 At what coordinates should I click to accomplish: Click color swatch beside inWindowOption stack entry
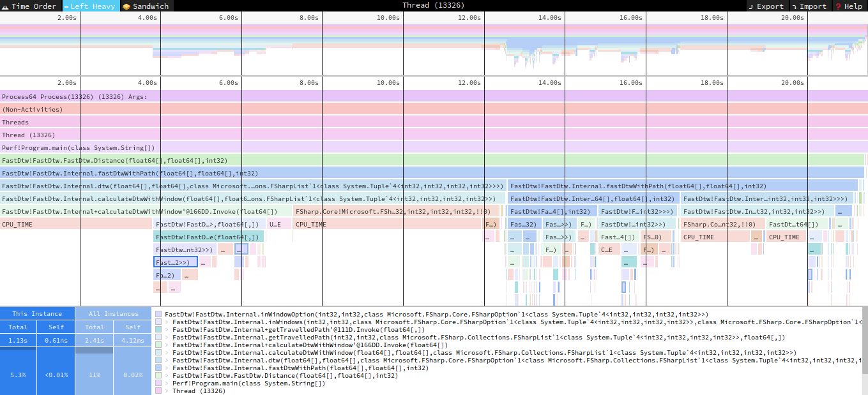[x=158, y=314]
